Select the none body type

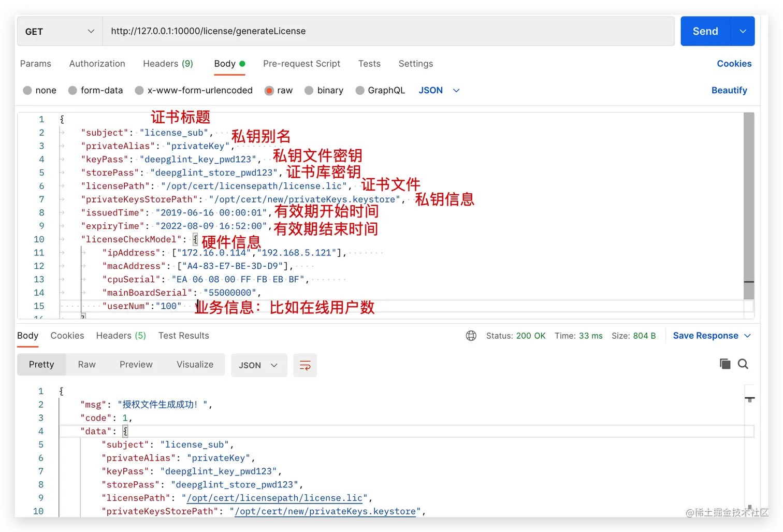(x=39, y=90)
